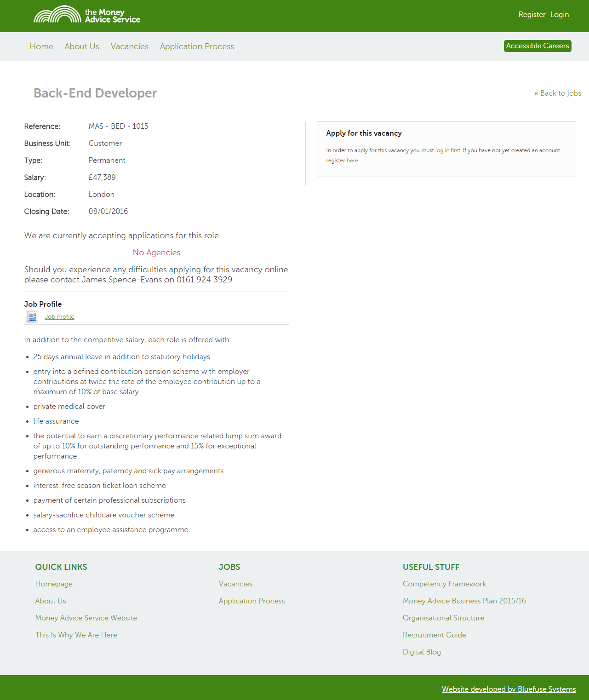Viewport: 589px width, 700px height.
Task: Click Website developed by Bluefuse Systems
Action: (509, 689)
